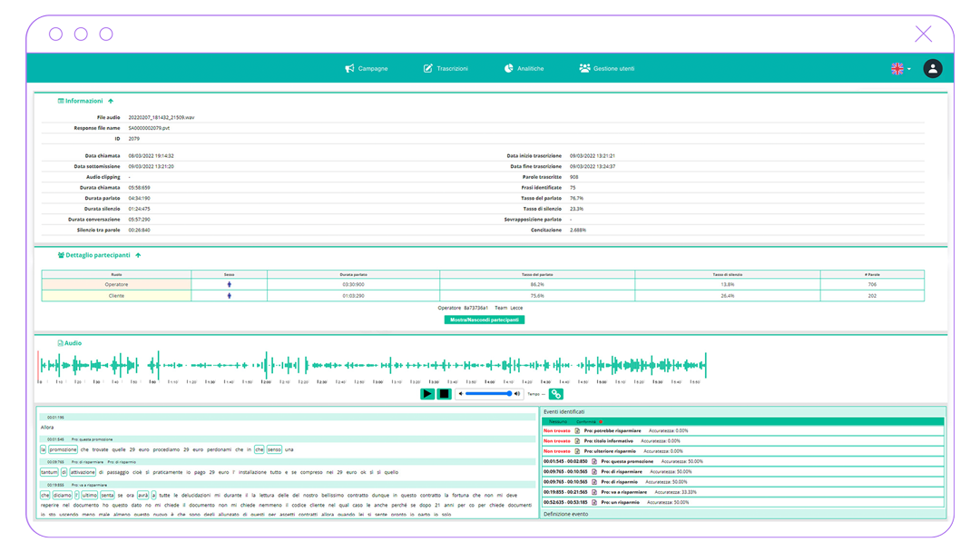The image size is (980, 552).
Task: Go to the Trascrizioni page
Action: tap(446, 69)
